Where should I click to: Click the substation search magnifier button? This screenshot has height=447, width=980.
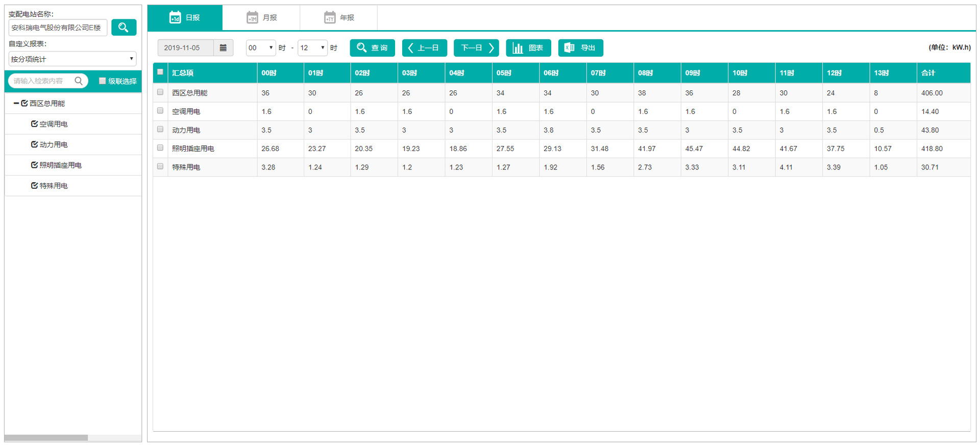pos(124,28)
